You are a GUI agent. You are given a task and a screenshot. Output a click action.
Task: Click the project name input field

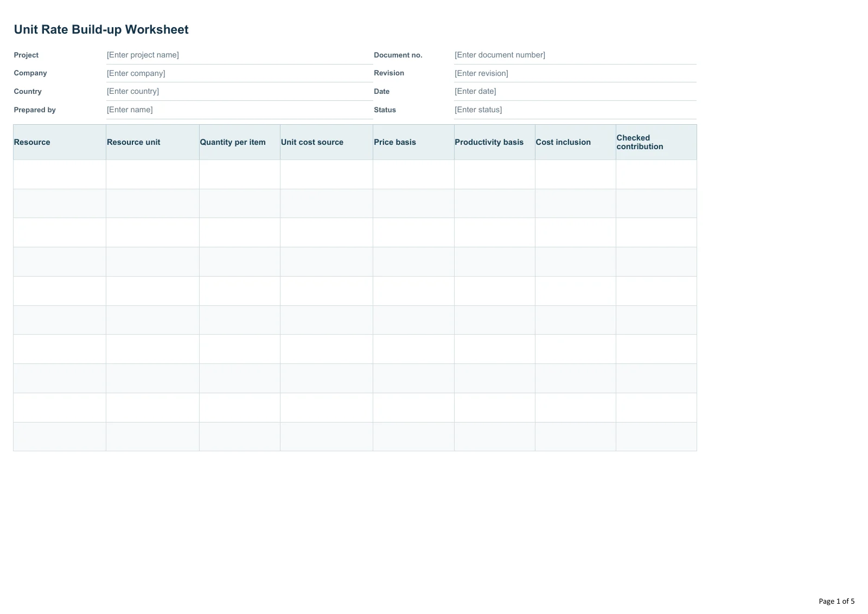239,55
